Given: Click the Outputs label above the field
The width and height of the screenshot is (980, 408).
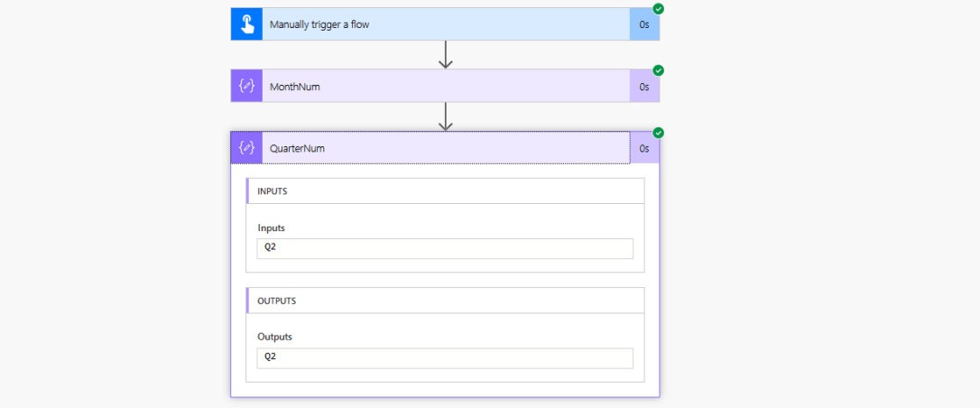Looking at the screenshot, I should click(274, 337).
